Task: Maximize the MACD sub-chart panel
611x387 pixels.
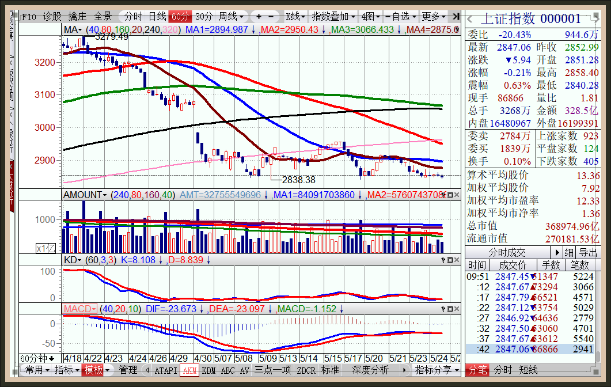Action: (450, 309)
